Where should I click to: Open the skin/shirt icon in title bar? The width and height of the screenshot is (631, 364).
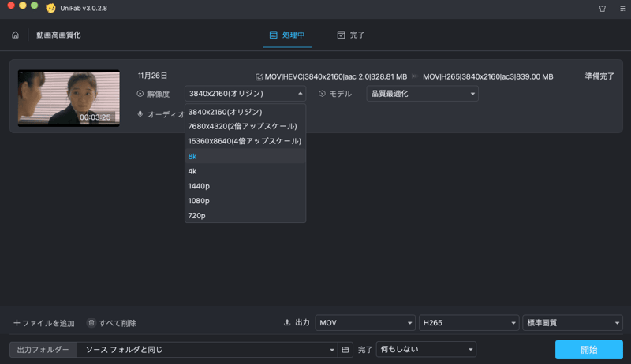(603, 9)
